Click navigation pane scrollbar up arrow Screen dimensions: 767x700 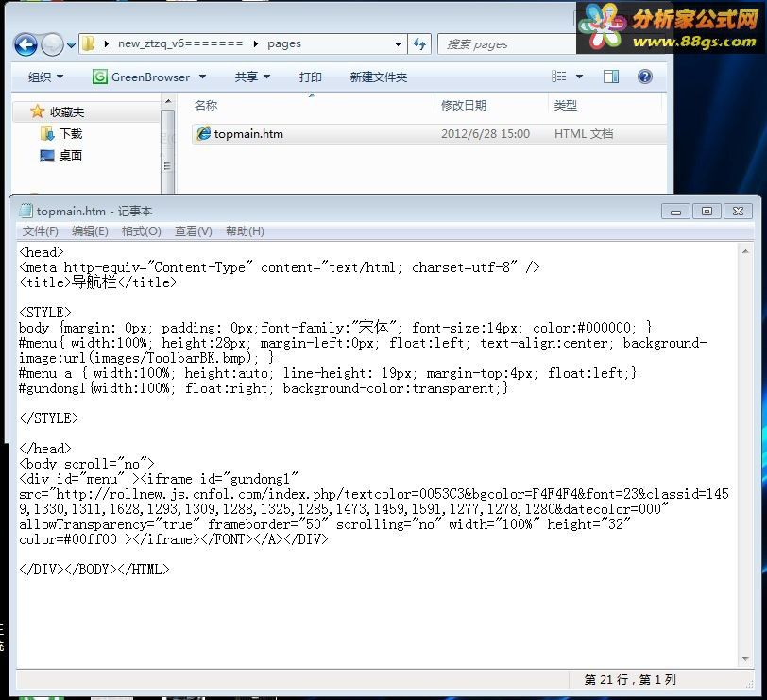(x=168, y=101)
